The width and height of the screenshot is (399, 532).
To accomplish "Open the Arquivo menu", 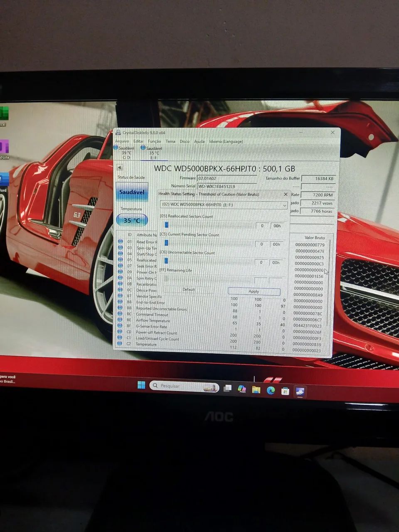I will (x=122, y=141).
